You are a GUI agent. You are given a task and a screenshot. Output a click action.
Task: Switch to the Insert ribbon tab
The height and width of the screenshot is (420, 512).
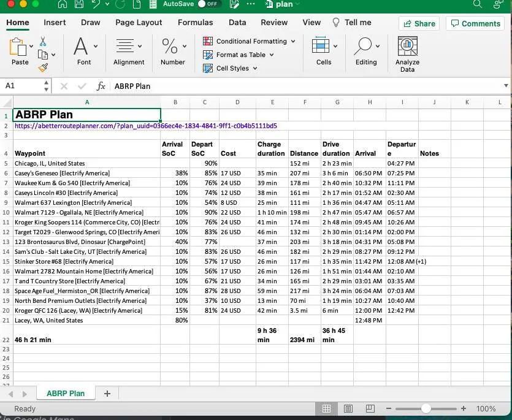[x=55, y=23]
